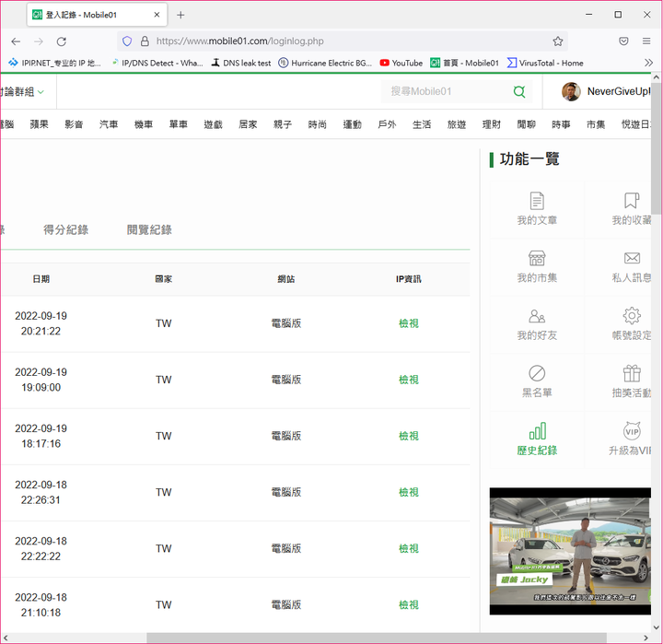Select 汽車 category in navigation menu
This screenshot has width=663, height=644.
[109, 124]
